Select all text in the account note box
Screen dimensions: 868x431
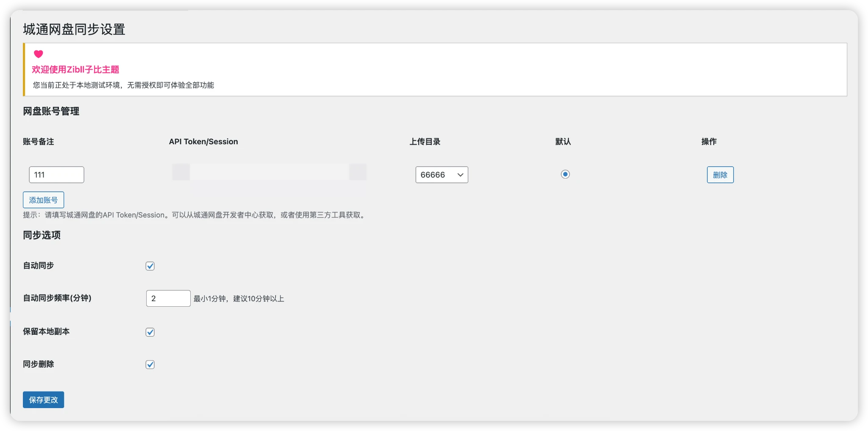coord(56,174)
